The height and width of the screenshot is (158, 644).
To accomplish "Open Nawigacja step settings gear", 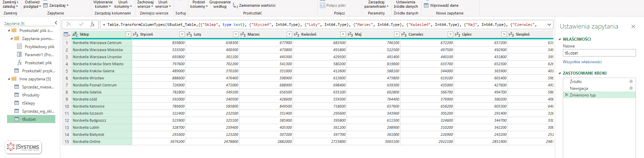I will (631, 88).
